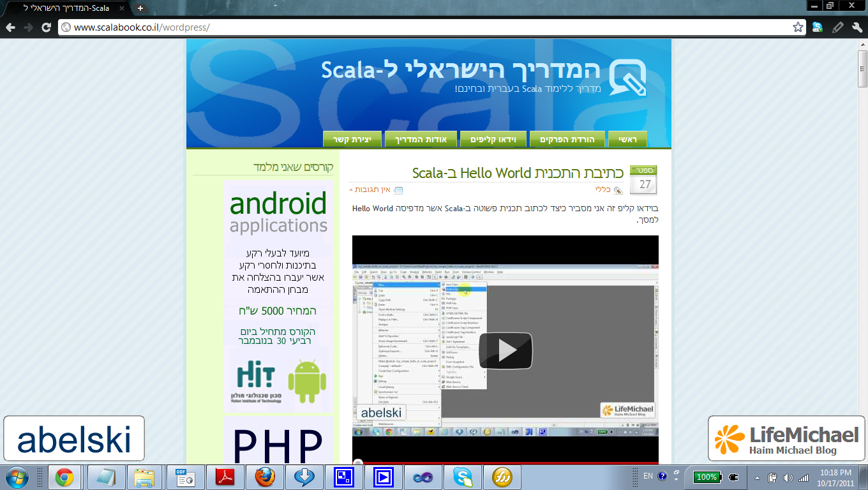
Task: Open the Skype extension icon in Chrome toolbar
Action: (818, 27)
